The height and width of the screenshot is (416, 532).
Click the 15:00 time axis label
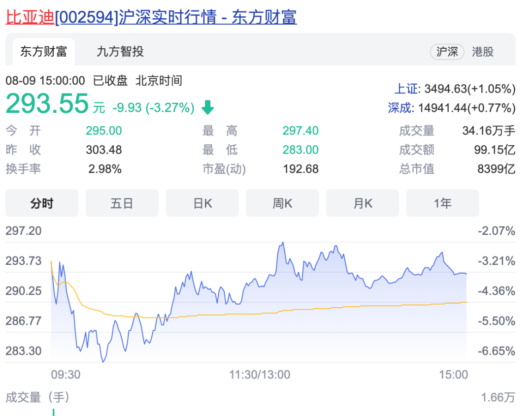454,375
